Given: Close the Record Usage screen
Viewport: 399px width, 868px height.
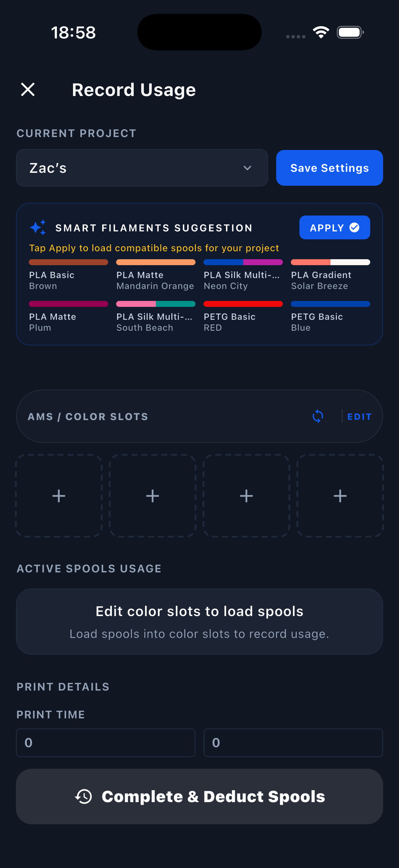Looking at the screenshot, I should (27, 90).
